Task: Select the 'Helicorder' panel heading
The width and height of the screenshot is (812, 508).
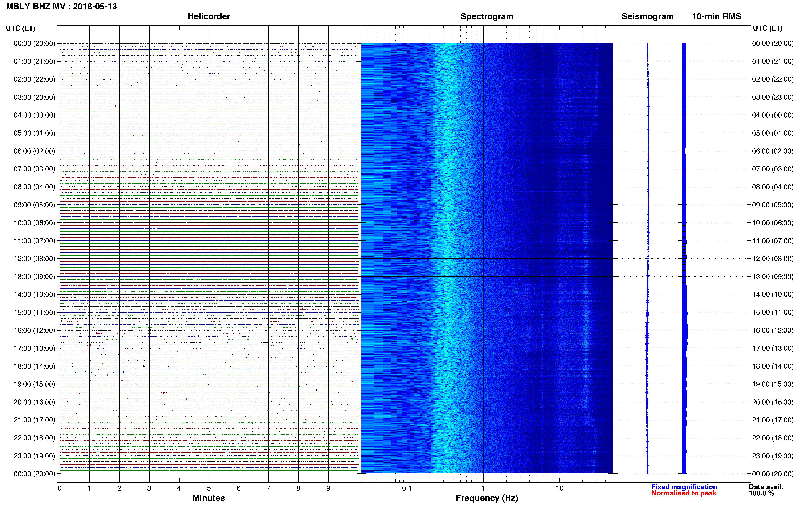Action: pyautogui.click(x=209, y=16)
